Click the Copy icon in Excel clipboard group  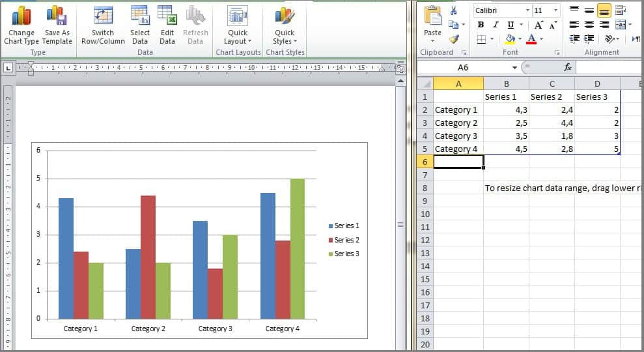coord(453,25)
